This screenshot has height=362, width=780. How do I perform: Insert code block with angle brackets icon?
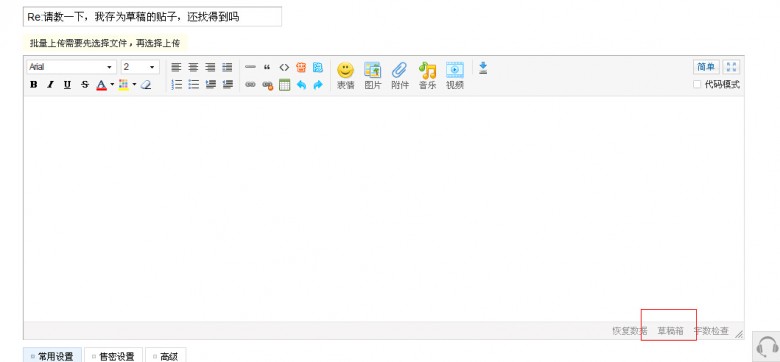point(284,67)
